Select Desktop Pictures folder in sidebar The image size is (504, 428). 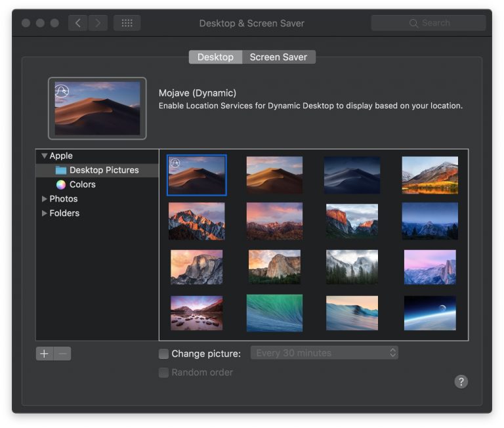click(x=97, y=170)
